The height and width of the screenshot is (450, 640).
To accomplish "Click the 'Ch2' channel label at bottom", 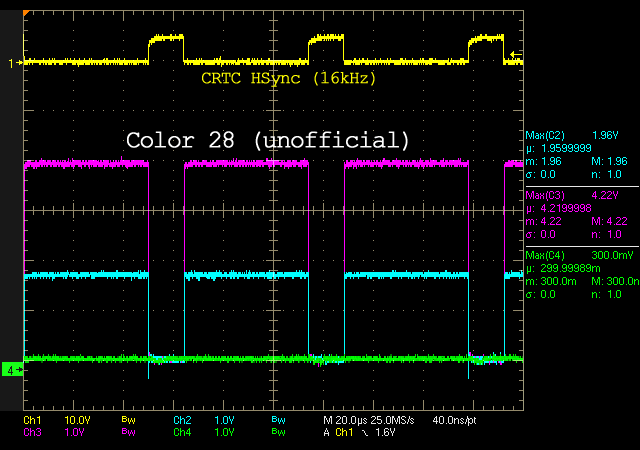I will point(182,420).
